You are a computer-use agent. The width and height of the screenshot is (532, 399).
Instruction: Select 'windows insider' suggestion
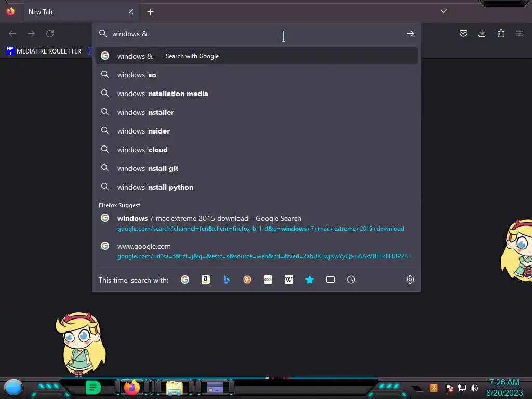[x=257, y=131]
